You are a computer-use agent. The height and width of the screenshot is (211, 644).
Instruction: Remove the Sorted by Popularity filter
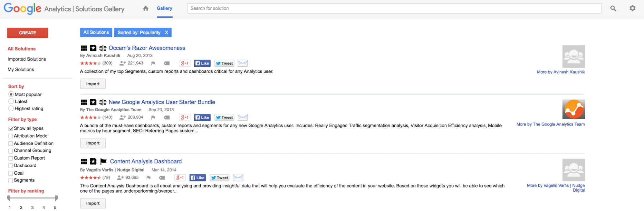(x=167, y=32)
